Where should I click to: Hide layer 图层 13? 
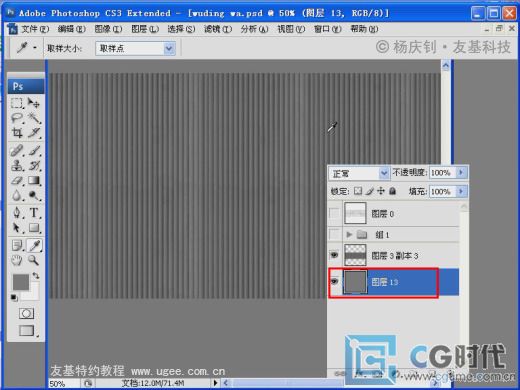[x=335, y=282]
